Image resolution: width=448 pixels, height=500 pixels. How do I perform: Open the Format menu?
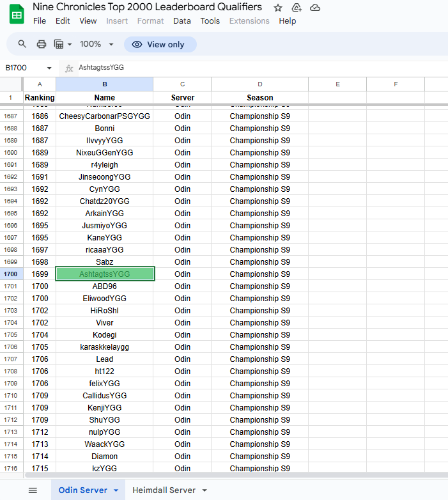pos(150,21)
